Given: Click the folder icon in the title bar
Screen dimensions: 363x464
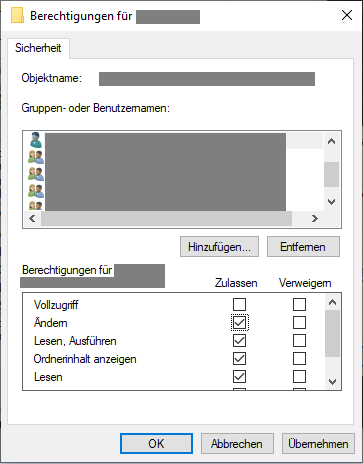Looking at the screenshot, I should (x=17, y=16).
